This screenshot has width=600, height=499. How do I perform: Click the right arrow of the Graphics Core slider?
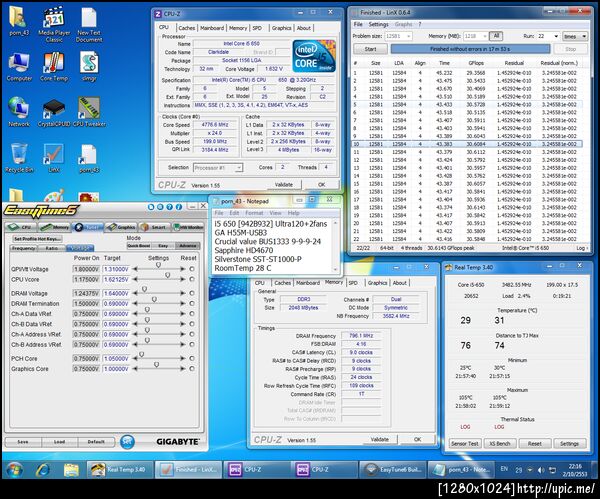(x=183, y=369)
